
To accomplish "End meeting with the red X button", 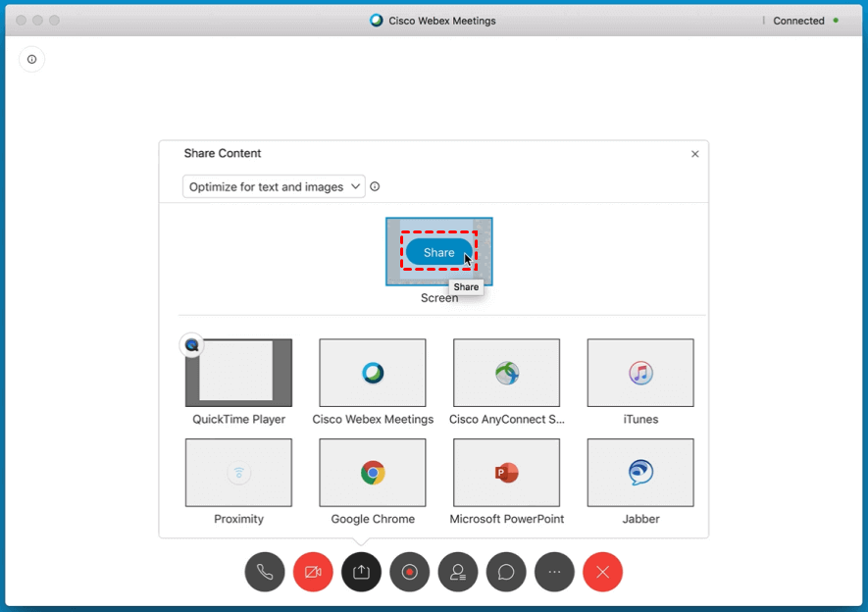I will (602, 572).
